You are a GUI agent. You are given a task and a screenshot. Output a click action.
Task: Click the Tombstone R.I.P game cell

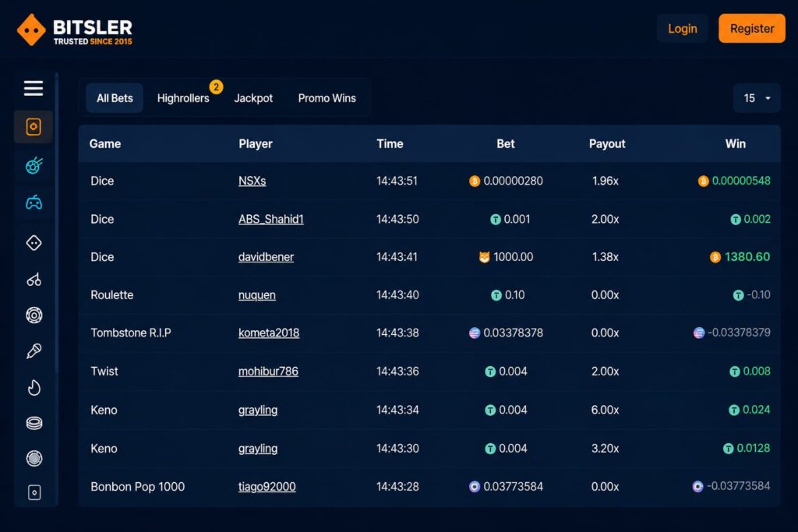point(131,333)
